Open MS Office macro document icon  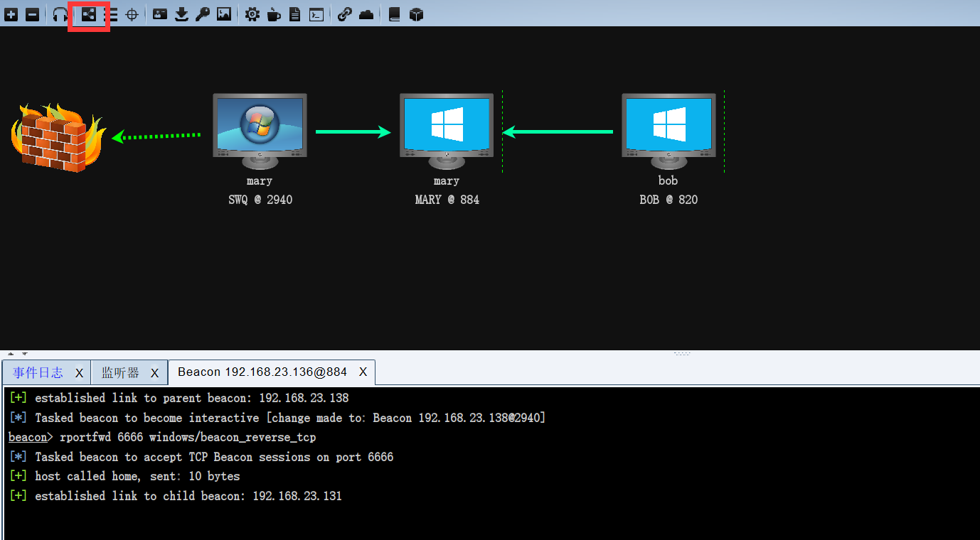point(294,14)
